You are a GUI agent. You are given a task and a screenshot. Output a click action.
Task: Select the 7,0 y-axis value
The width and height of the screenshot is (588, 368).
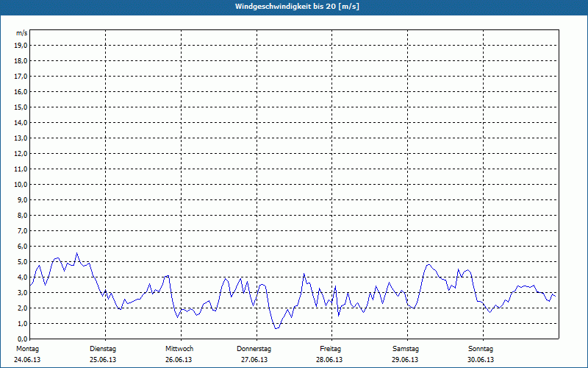pos(22,231)
